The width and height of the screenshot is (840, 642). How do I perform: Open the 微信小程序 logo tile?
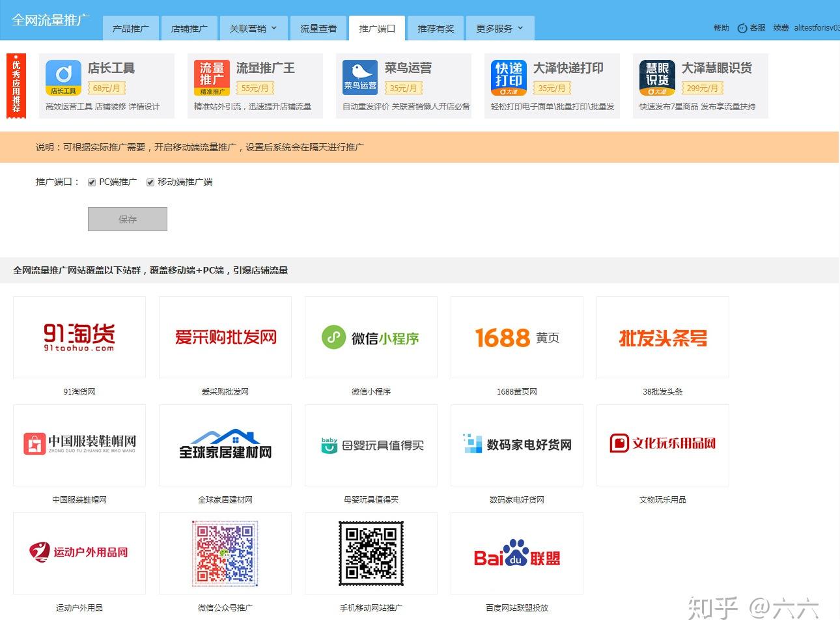pos(371,337)
